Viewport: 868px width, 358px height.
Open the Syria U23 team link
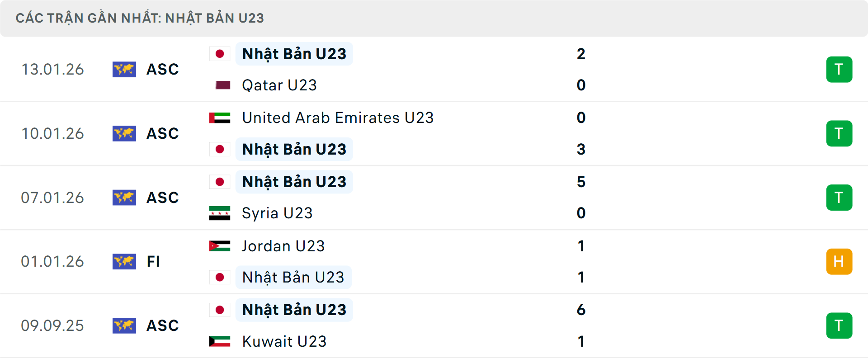coord(277,213)
